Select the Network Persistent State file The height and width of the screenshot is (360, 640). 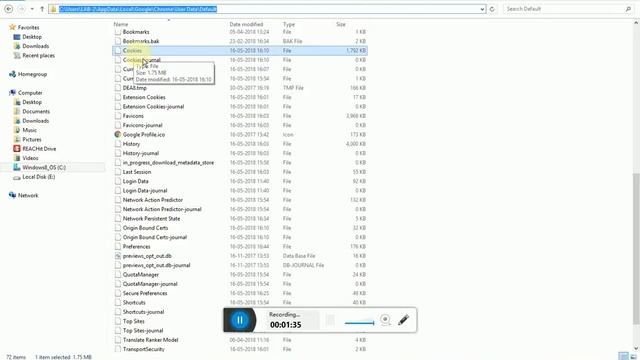tap(151, 219)
